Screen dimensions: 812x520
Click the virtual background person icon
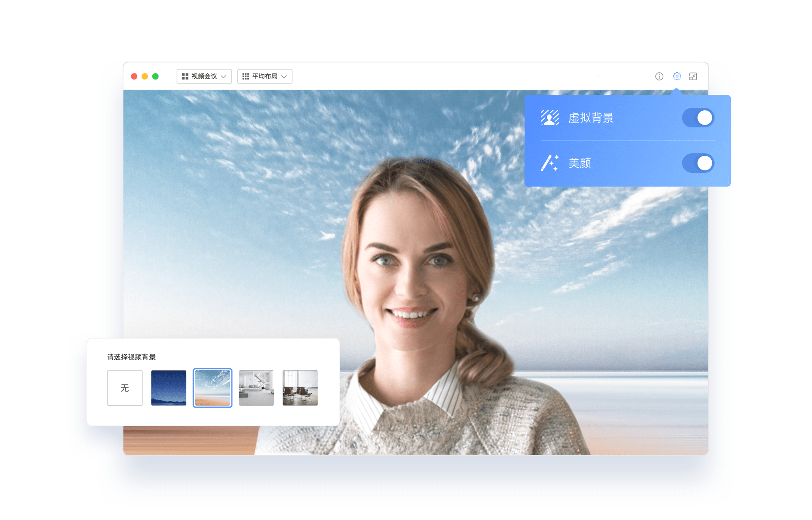pyautogui.click(x=550, y=118)
